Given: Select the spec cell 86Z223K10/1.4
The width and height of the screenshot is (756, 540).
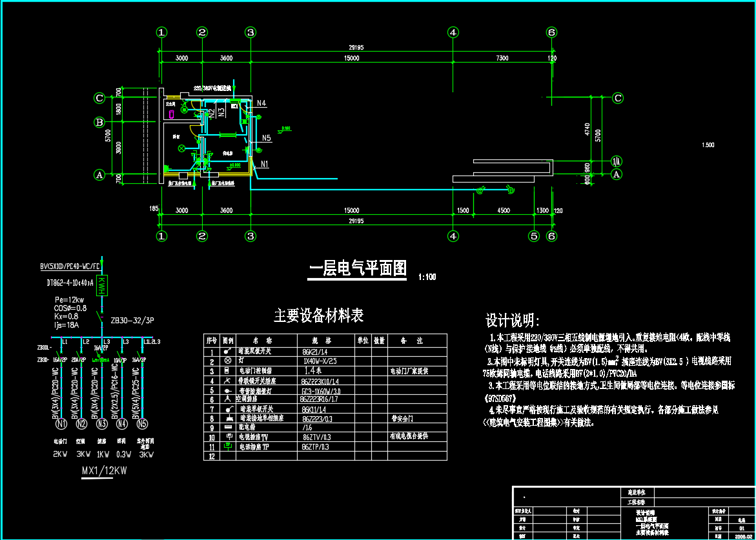Looking at the screenshot, I should [x=320, y=381].
